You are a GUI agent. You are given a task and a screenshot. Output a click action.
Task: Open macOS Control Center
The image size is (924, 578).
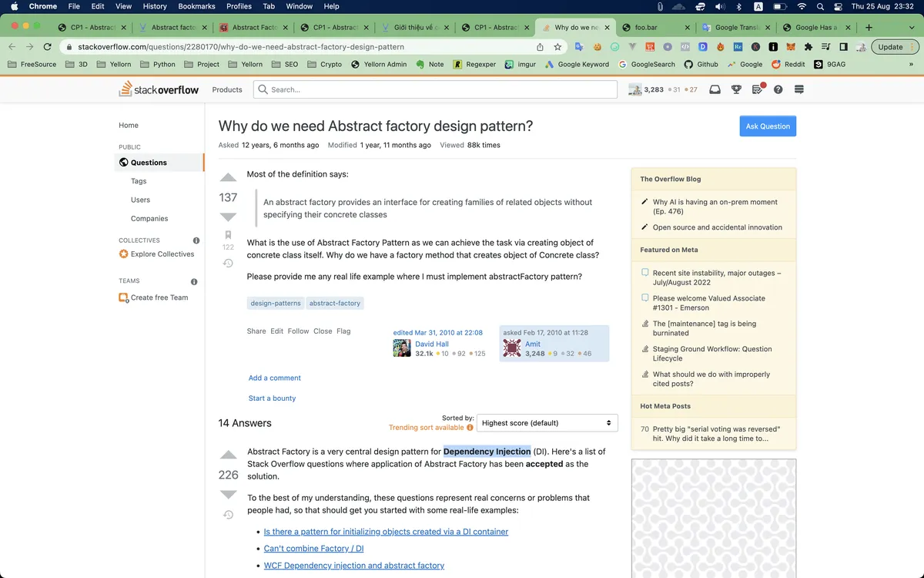[837, 6]
